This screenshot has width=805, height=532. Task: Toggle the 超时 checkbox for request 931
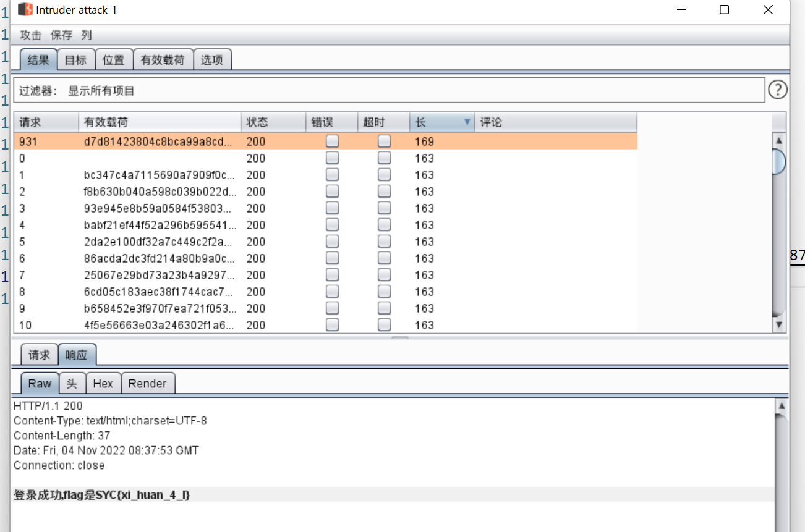coord(385,141)
